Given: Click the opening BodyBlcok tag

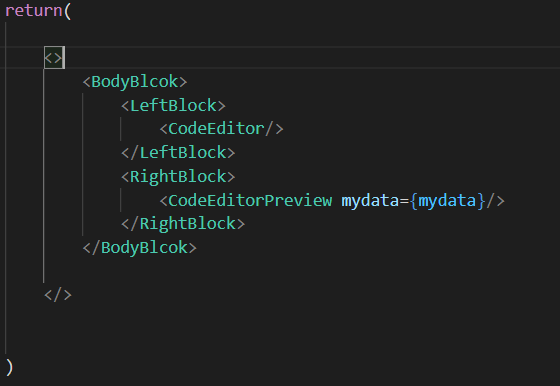Looking at the screenshot, I should [x=135, y=82].
